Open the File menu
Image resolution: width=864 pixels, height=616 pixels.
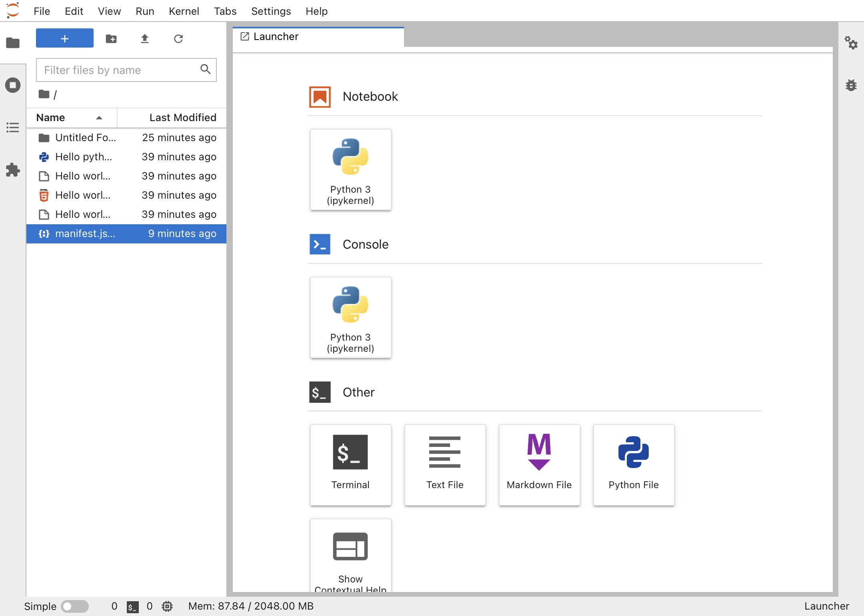[42, 11]
